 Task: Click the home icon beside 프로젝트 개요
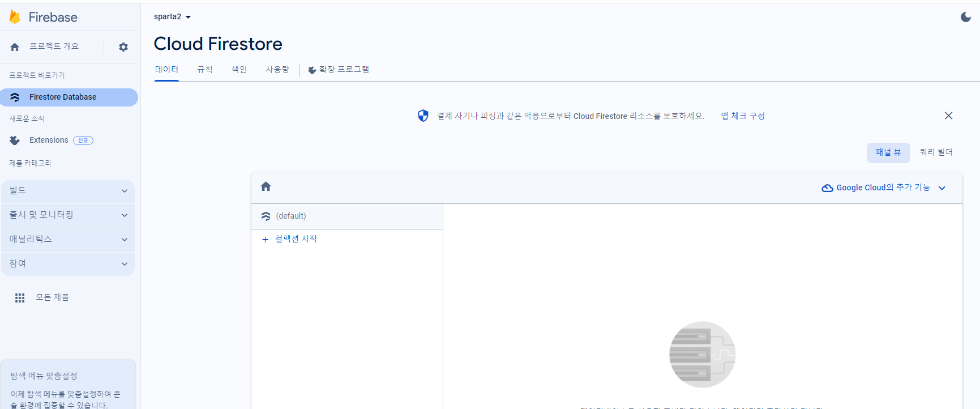pyautogui.click(x=15, y=47)
